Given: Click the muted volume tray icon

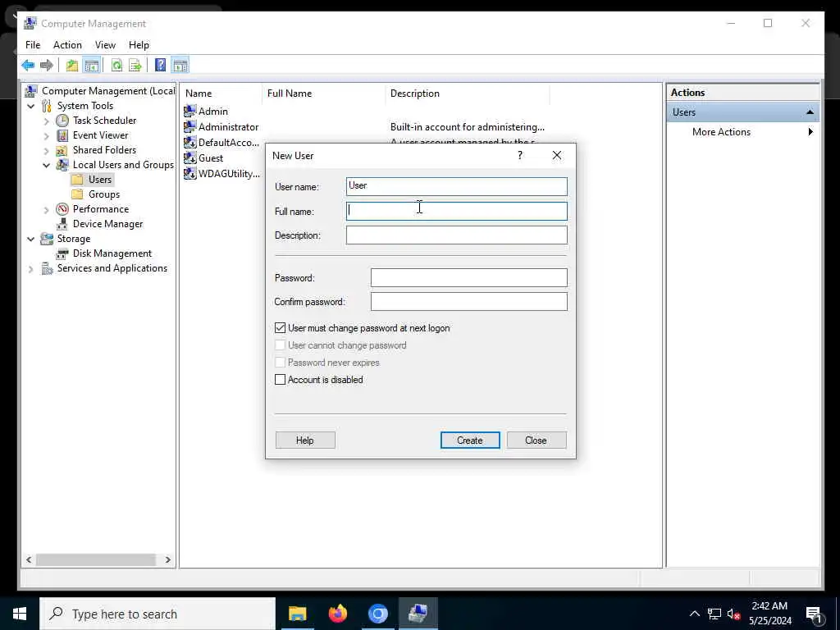Looking at the screenshot, I should 733,614.
